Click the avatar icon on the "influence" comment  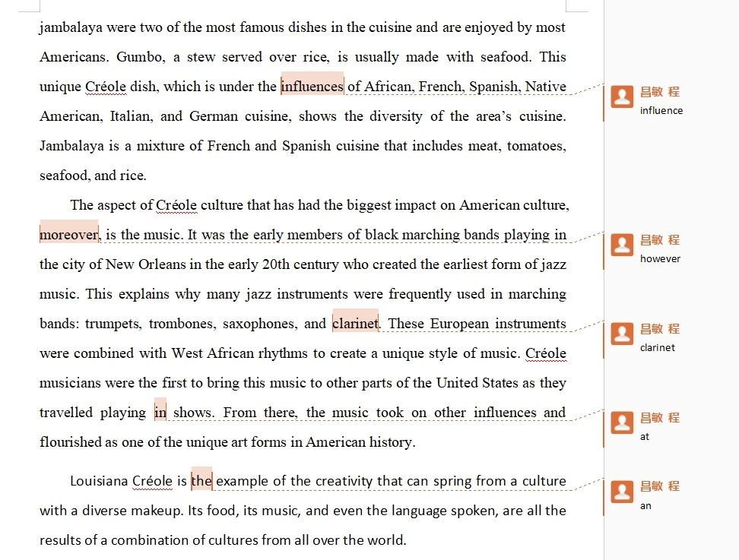(x=623, y=96)
